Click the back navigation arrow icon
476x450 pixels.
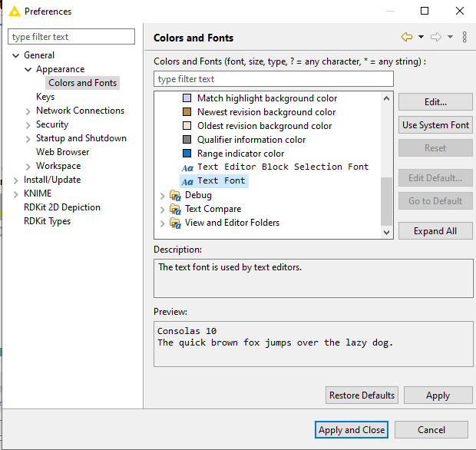407,38
